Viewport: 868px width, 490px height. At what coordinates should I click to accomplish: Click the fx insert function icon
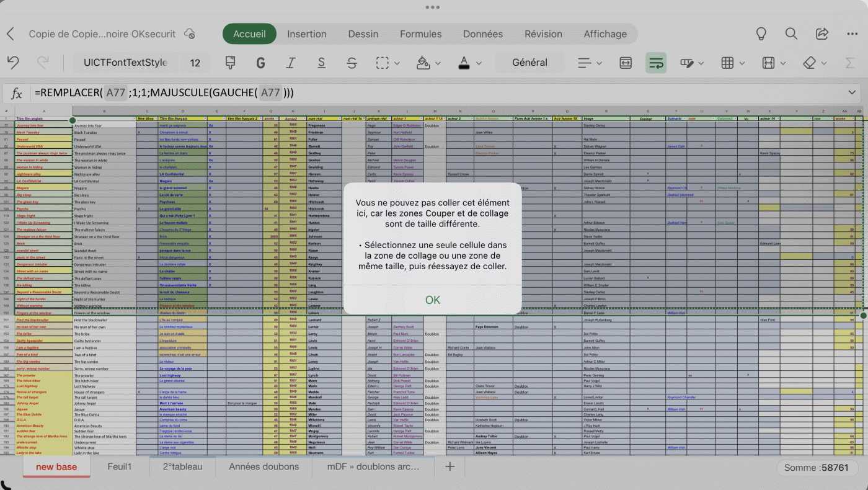point(17,93)
